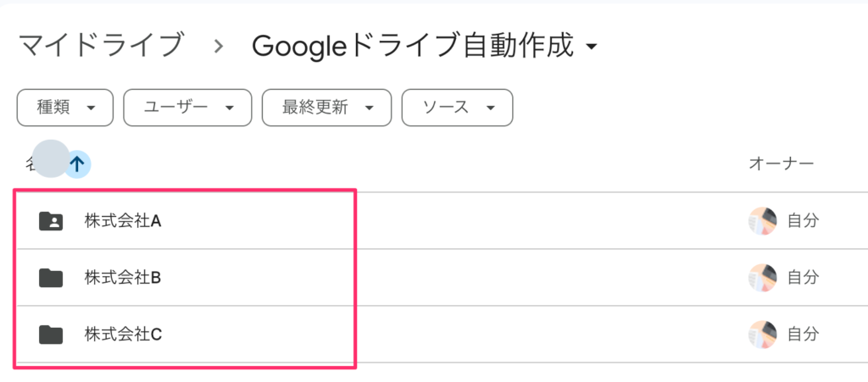Select the 株式会社B folder name
Image resolution: width=868 pixels, height=382 pixels.
click(123, 277)
